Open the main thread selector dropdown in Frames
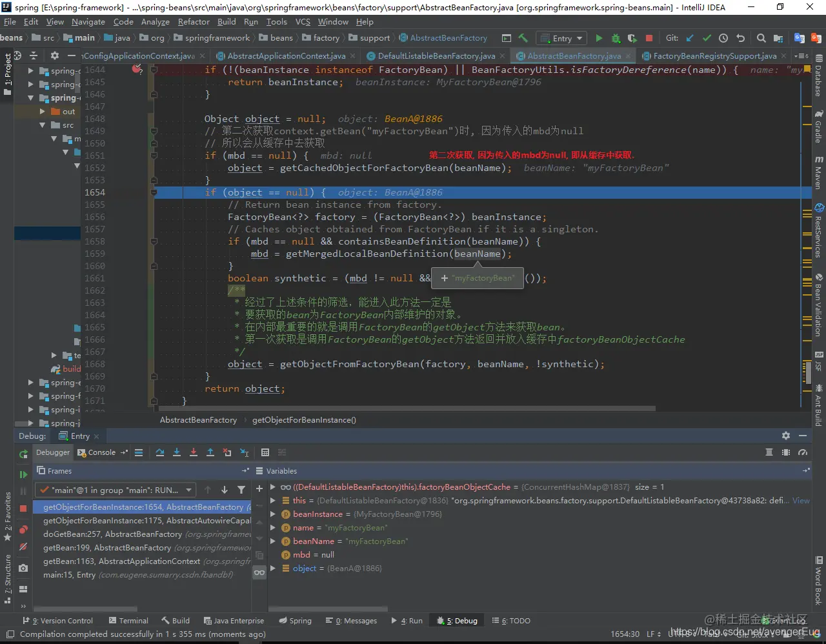This screenshot has height=644, width=826. (x=117, y=490)
